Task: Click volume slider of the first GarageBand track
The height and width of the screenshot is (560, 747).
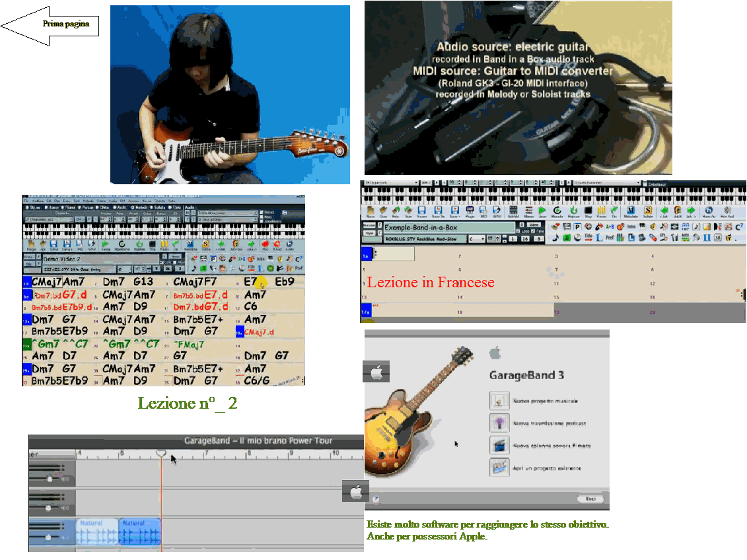Action: pos(50,479)
